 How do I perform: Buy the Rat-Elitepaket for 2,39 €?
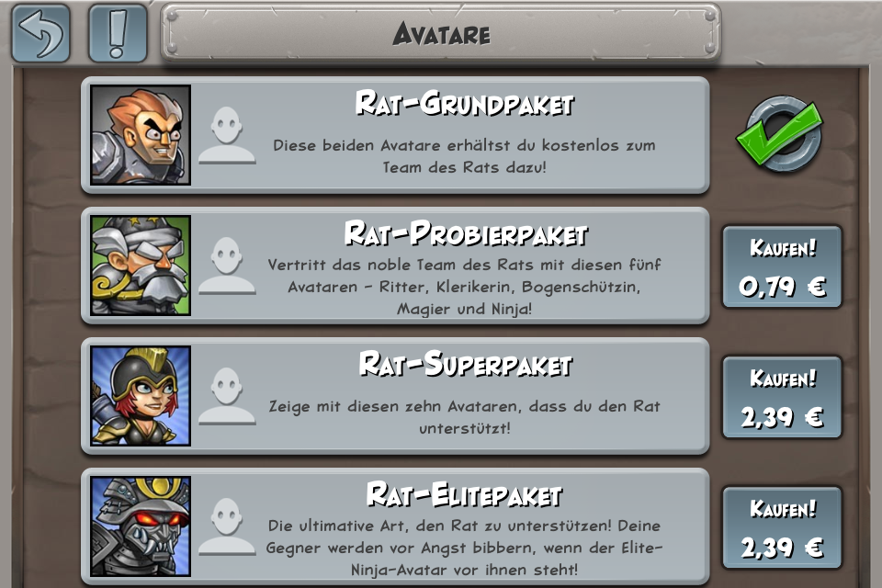coord(782,527)
